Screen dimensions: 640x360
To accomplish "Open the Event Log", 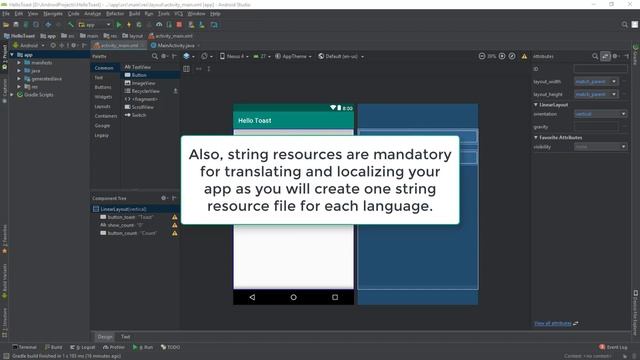I will (613, 347).
